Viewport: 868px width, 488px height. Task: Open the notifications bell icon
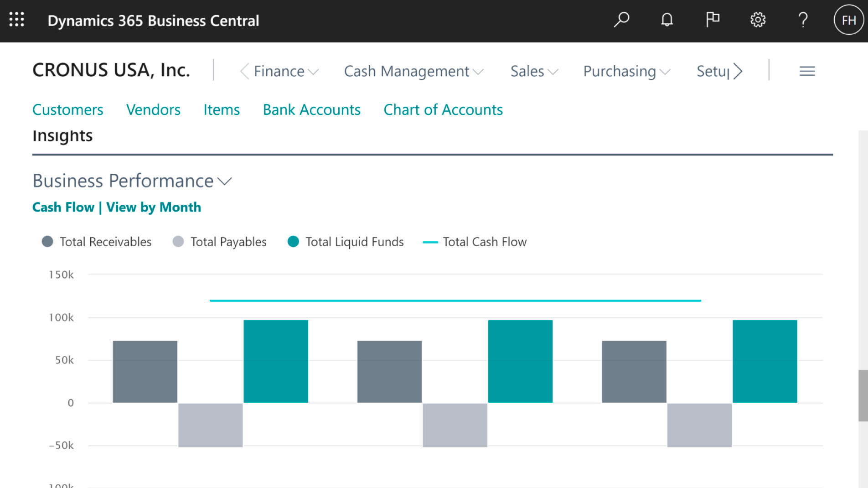[x=666, y=20]
